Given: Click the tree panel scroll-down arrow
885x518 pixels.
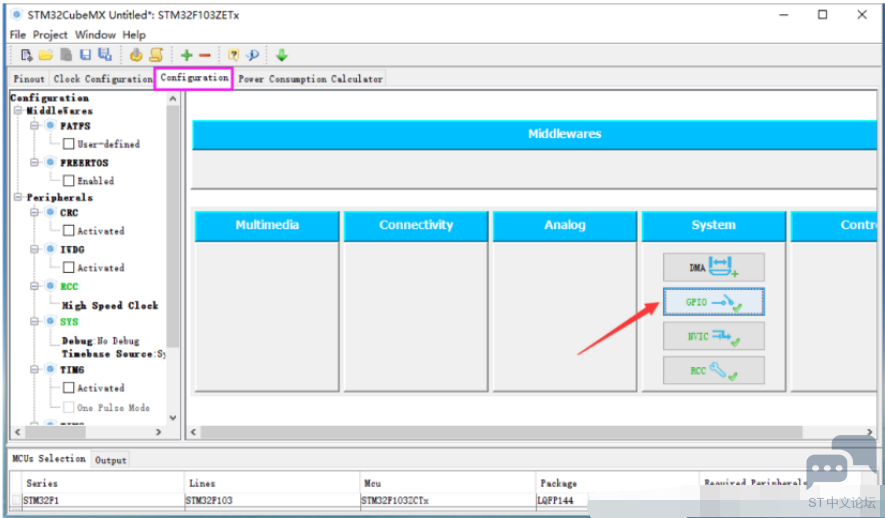Looking at the screenshot, I should (173, 418).
